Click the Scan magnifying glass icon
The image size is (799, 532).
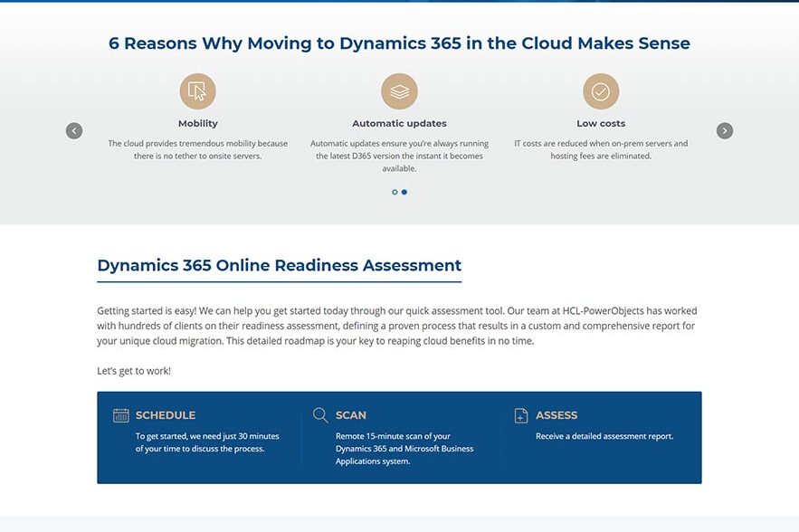(320, 415)
